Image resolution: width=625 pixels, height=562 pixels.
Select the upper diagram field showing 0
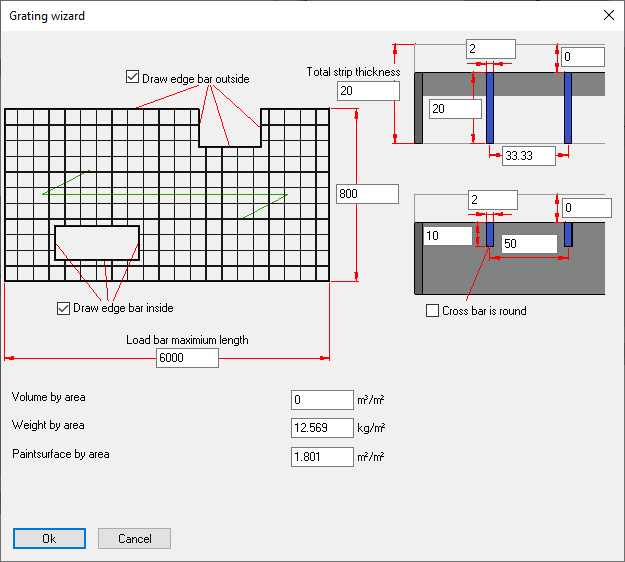582,57
